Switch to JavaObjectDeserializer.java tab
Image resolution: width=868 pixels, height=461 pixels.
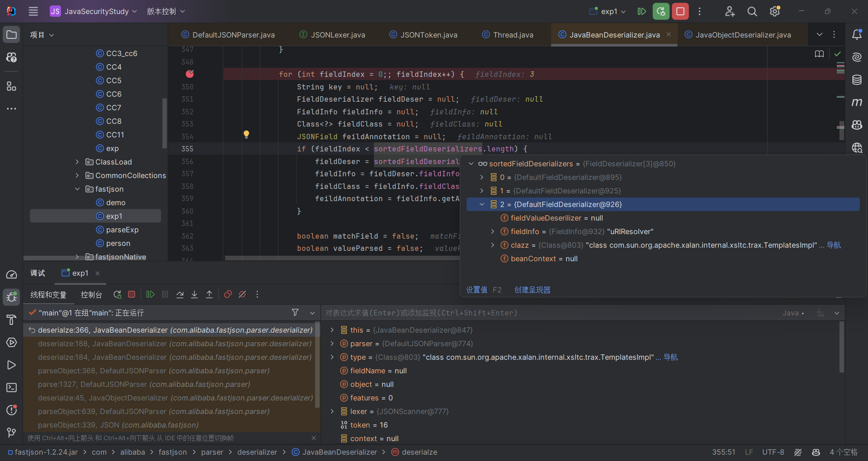tap(738, 35)
